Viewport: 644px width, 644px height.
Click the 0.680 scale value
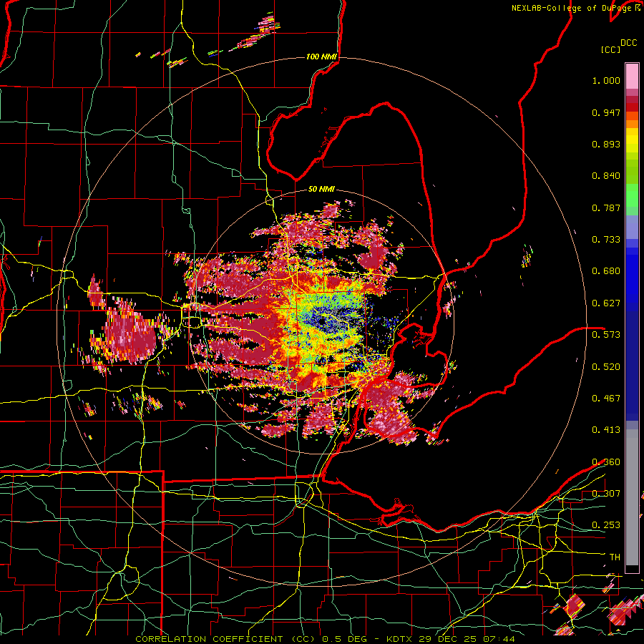click(x=606, y=271)
